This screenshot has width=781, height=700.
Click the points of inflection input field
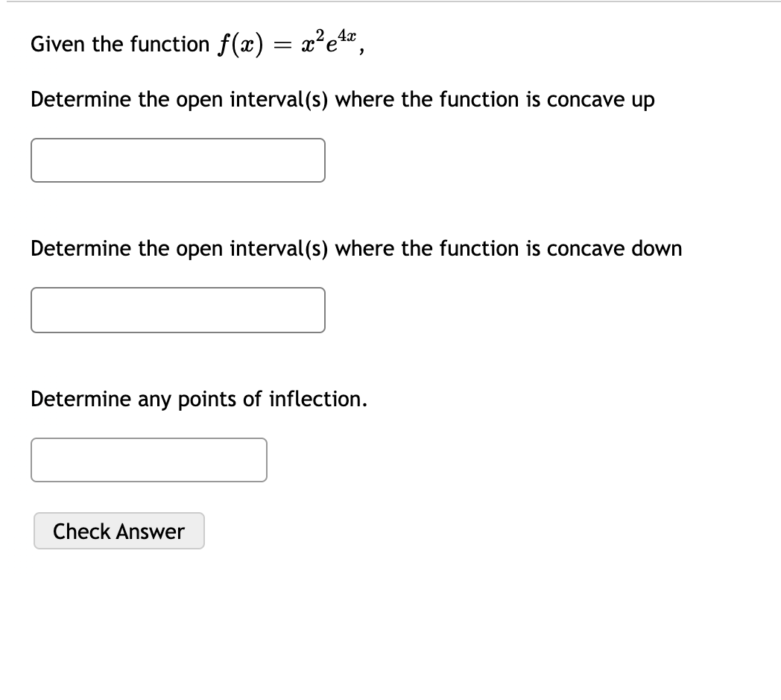tap(149, 459)
